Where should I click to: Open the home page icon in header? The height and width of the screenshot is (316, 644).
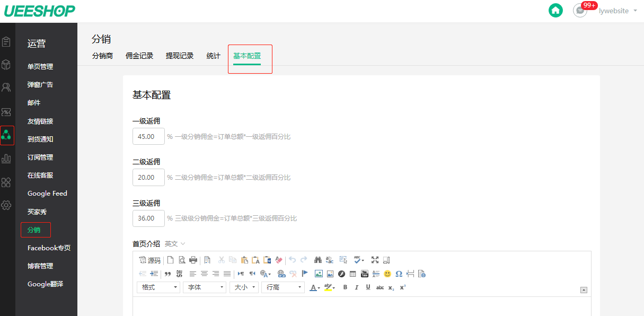coord(555,10)
